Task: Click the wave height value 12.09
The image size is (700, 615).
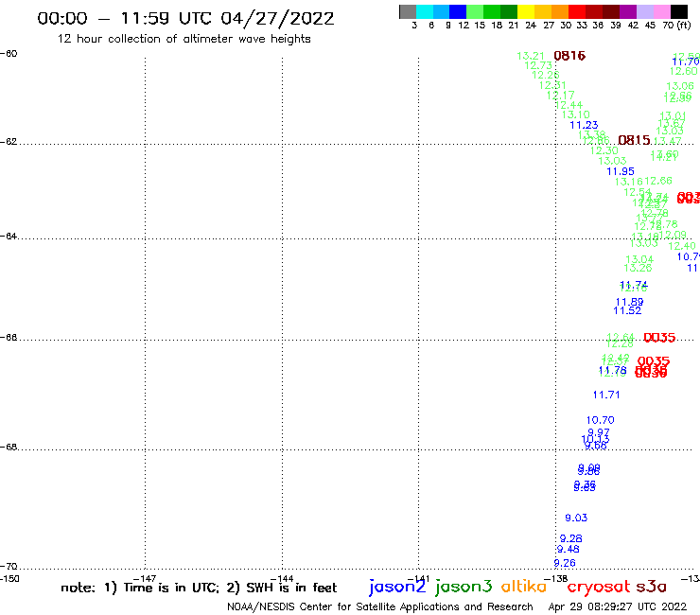Action: pos(673,235)
